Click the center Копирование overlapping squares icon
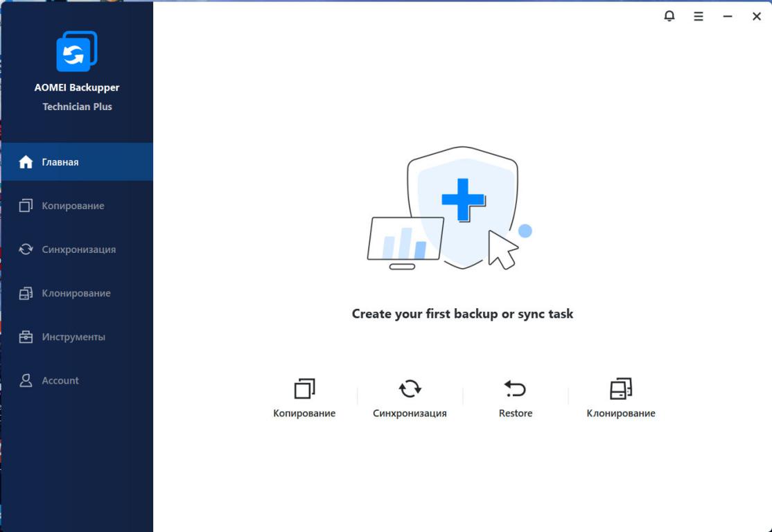 304,389
